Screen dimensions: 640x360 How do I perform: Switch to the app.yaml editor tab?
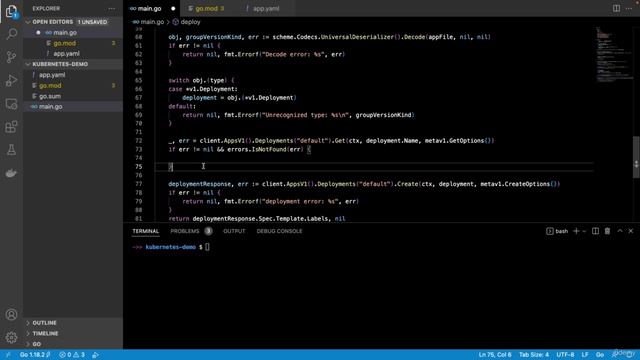[266, 9]
